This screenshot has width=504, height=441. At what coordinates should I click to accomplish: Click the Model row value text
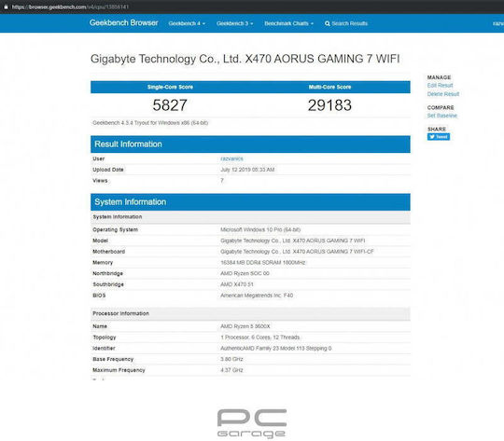(x=293, y=241)
